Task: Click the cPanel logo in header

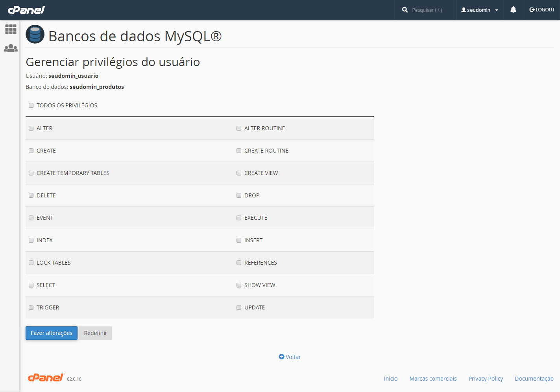Action: (26, 10)
